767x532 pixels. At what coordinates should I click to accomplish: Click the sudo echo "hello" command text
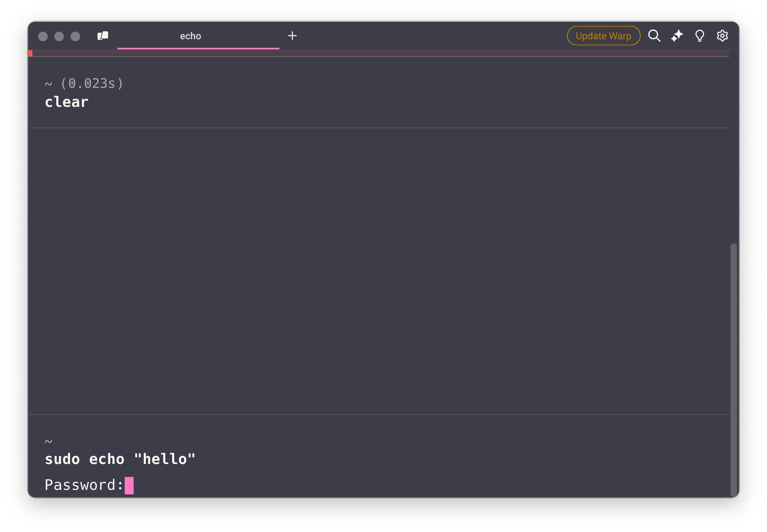(120, 459)
